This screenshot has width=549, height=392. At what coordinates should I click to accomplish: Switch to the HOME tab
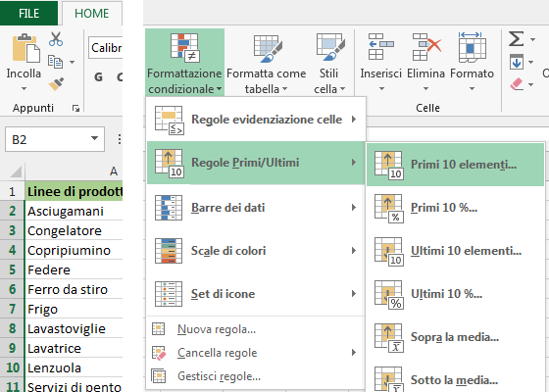92,14
